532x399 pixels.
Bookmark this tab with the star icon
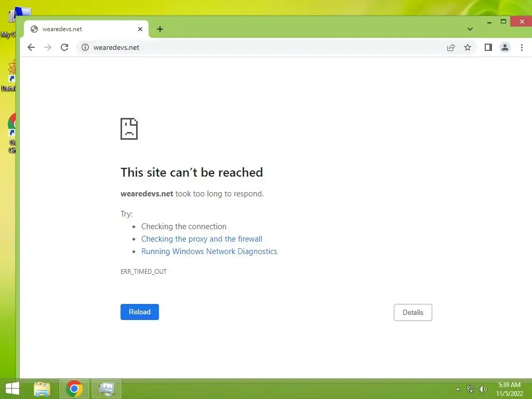(468, 47)
